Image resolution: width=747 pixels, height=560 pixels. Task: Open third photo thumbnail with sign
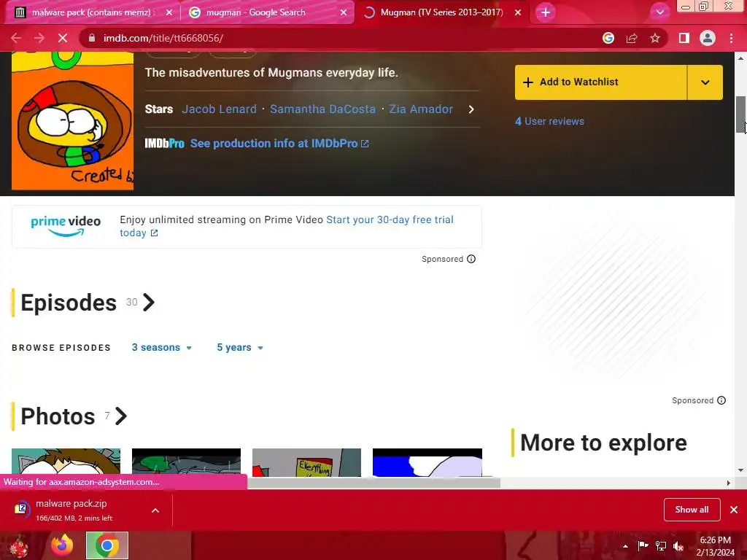click(307, 462)
